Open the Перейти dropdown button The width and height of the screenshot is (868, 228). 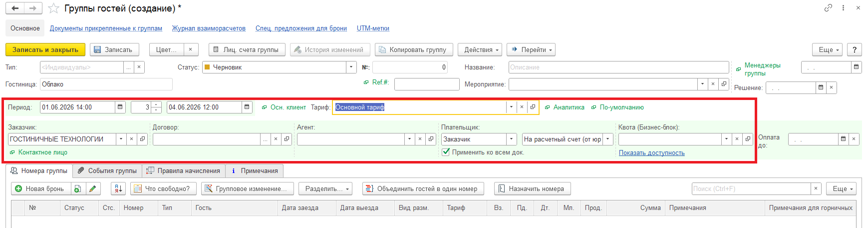(x=531, y=49)
